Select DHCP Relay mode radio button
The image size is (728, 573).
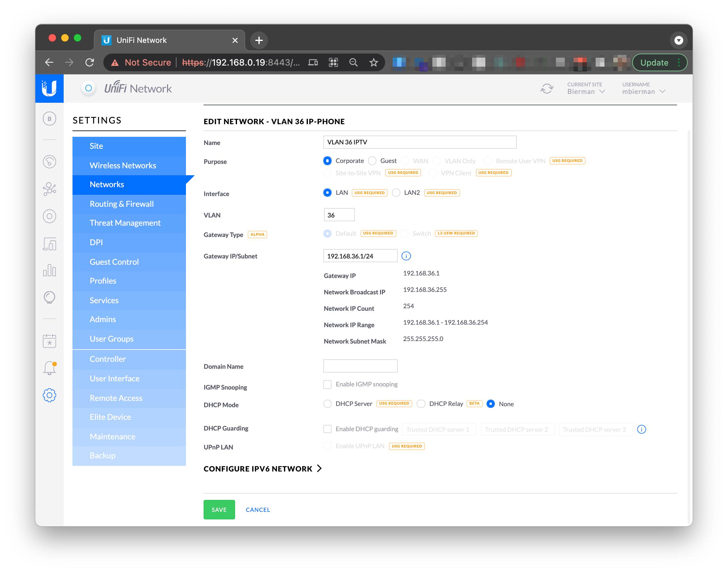click(421, 404)
